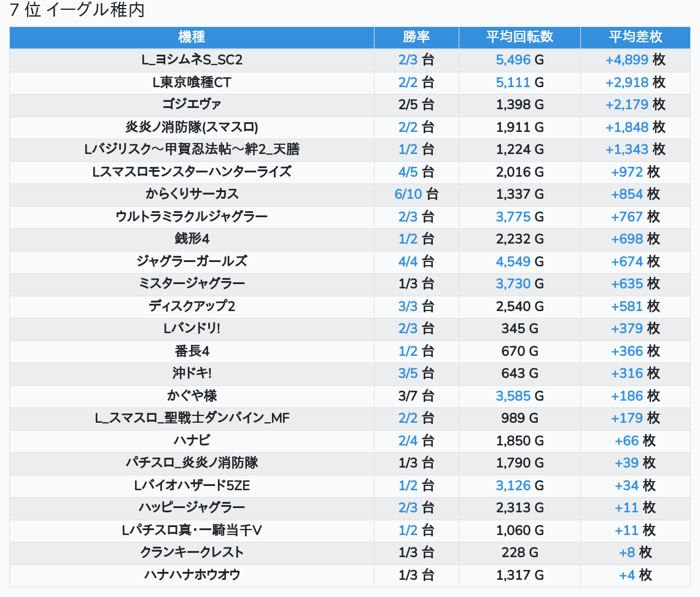Click the "+379 枚" difference value
The width and height of the screenshot is (700, 597).
pyautogui.click(x=636, y=329)
